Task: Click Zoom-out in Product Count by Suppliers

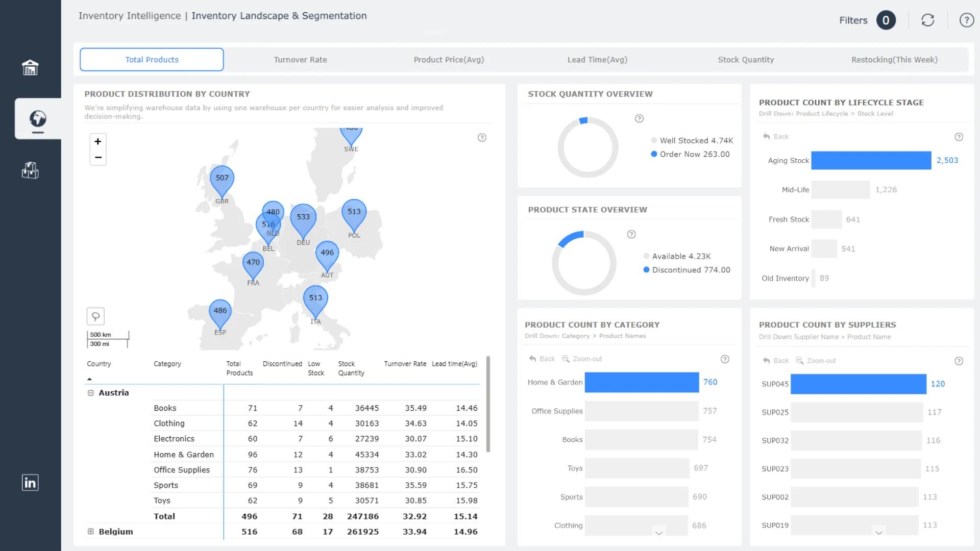Action: 816,361
